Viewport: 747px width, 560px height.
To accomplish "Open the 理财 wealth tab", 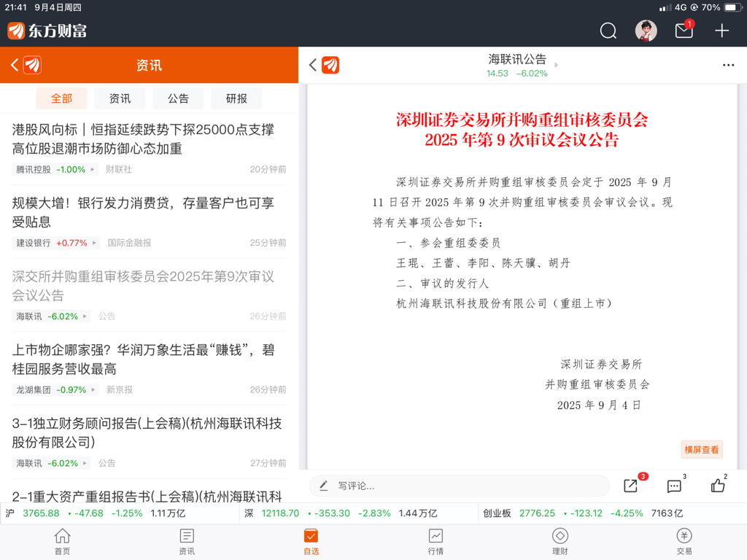I will pos(560,542).
